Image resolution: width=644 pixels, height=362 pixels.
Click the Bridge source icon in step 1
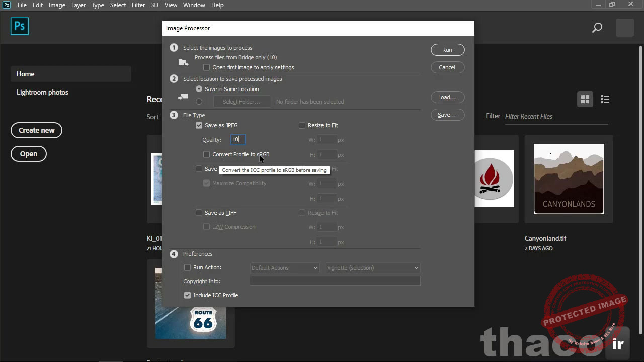183,62
